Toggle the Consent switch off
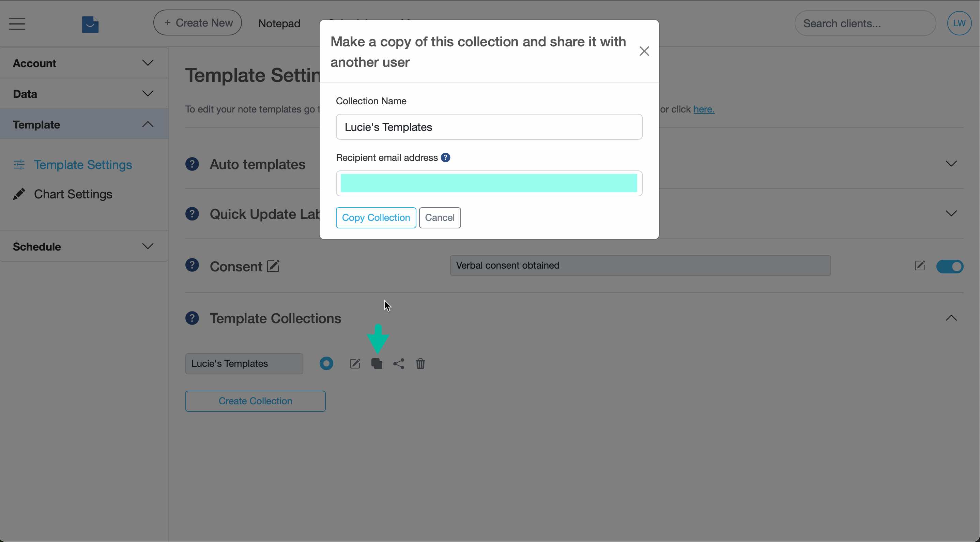 [950, 266]
